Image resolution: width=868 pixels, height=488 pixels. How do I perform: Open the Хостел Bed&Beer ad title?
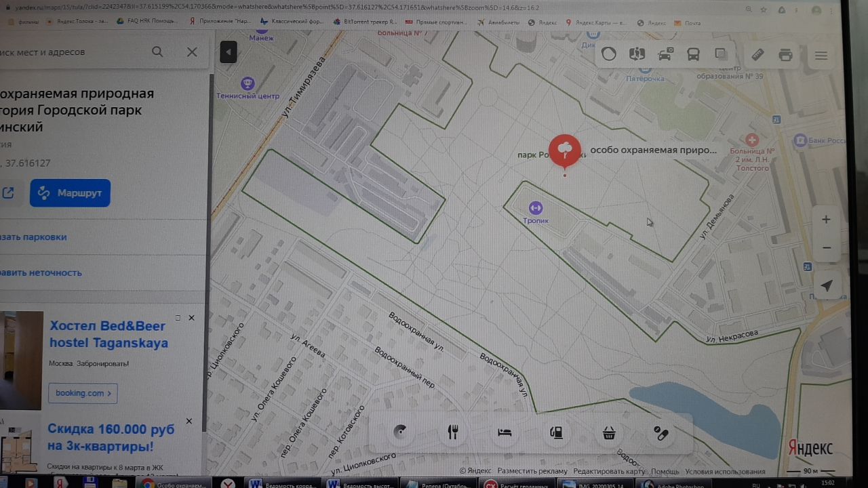click(108, 335)
